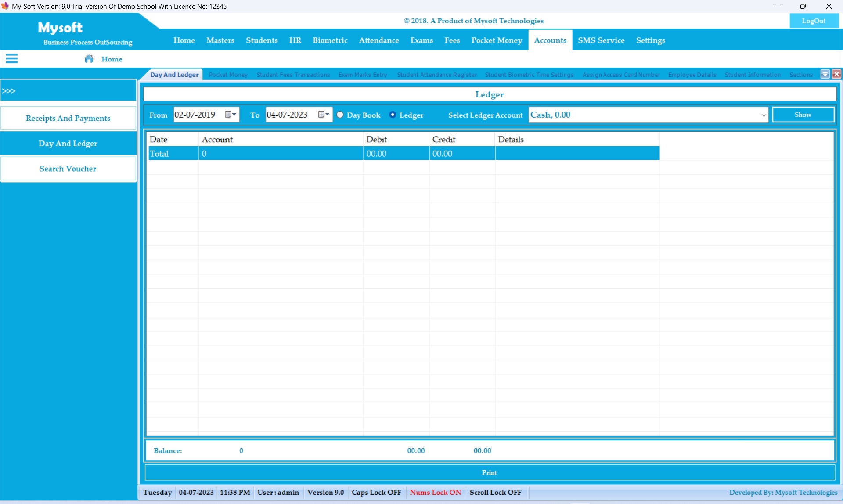Switch to Student Fees Transactions tab
The height and width of the screenshot is (504, 843).
[293, 75]
